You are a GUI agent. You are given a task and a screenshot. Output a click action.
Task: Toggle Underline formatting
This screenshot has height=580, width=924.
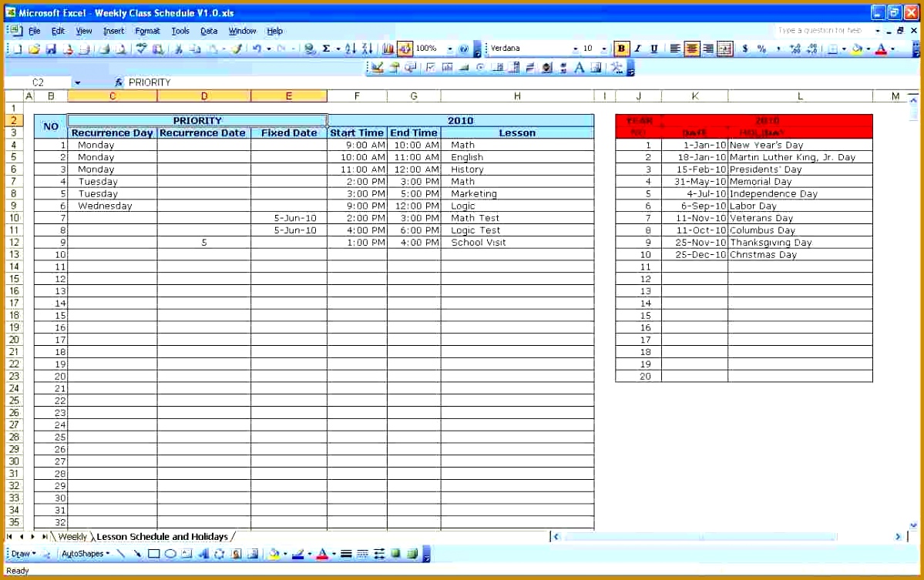(x=654, y=49)
